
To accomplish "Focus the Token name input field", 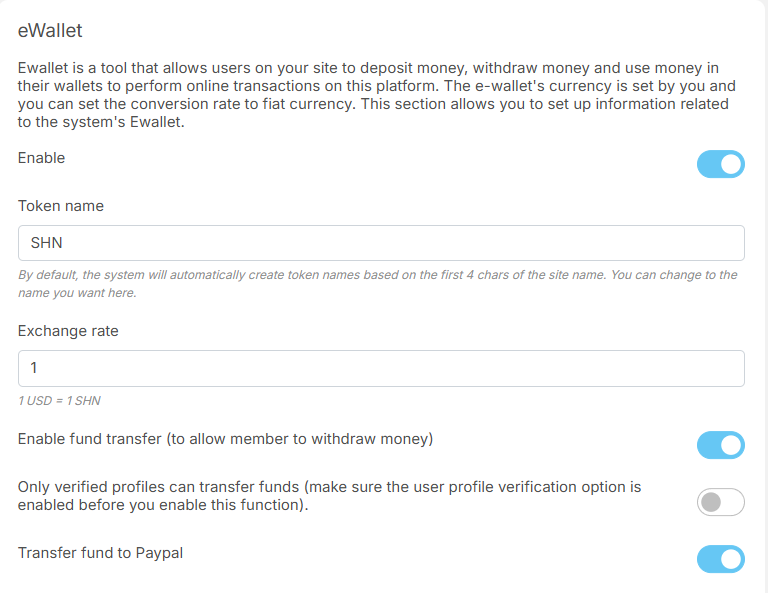I will (381, 243).
